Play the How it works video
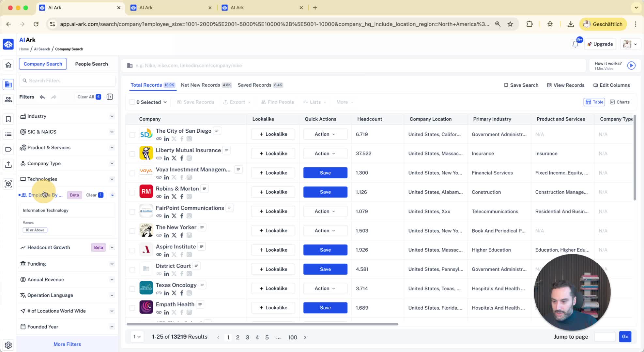644x352 pixels. click(631, 66)
